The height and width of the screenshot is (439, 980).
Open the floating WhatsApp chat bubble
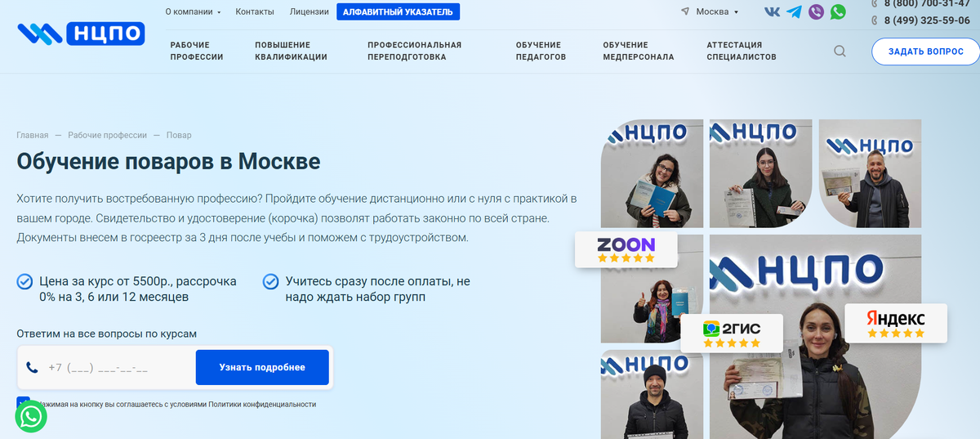(31, 417)
